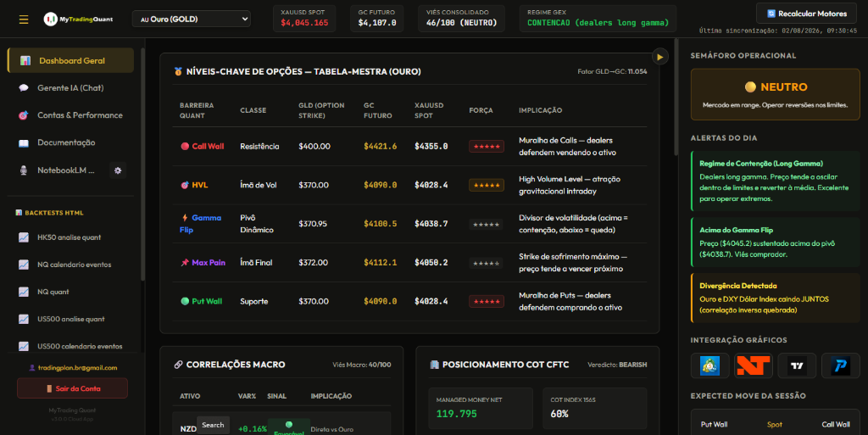Open the Acima do Gamma Flip alert
This screenshot has width=868, height=435.
click(x=775, y=242)
